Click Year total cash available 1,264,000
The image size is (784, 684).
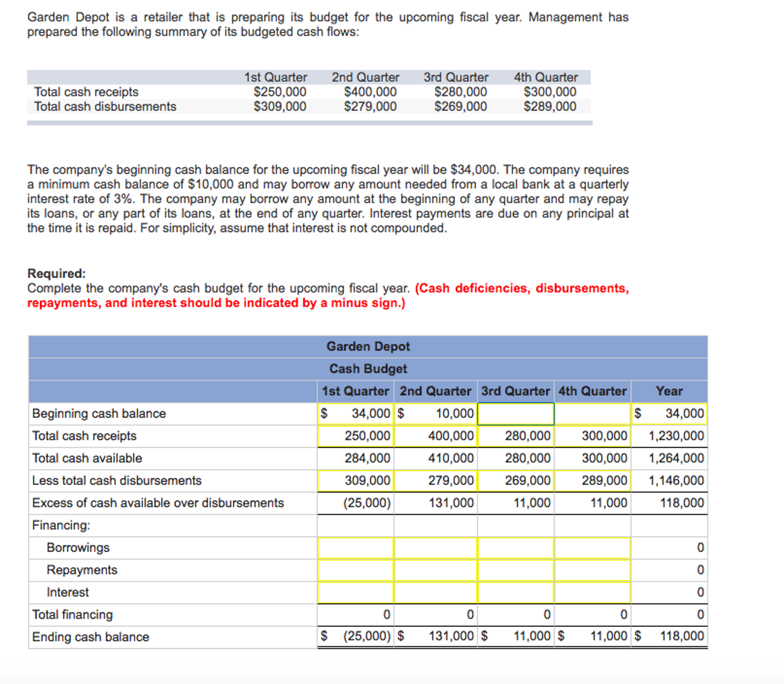pyautogui.click(x=676, y=458)
